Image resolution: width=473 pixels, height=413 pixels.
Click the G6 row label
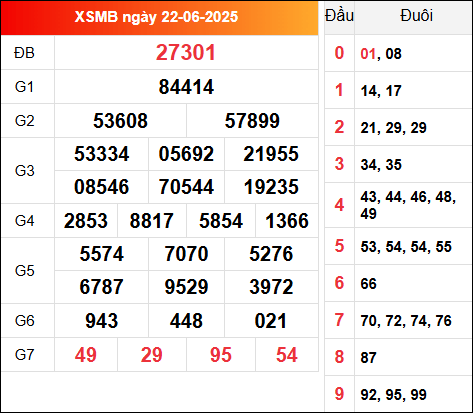24,321
